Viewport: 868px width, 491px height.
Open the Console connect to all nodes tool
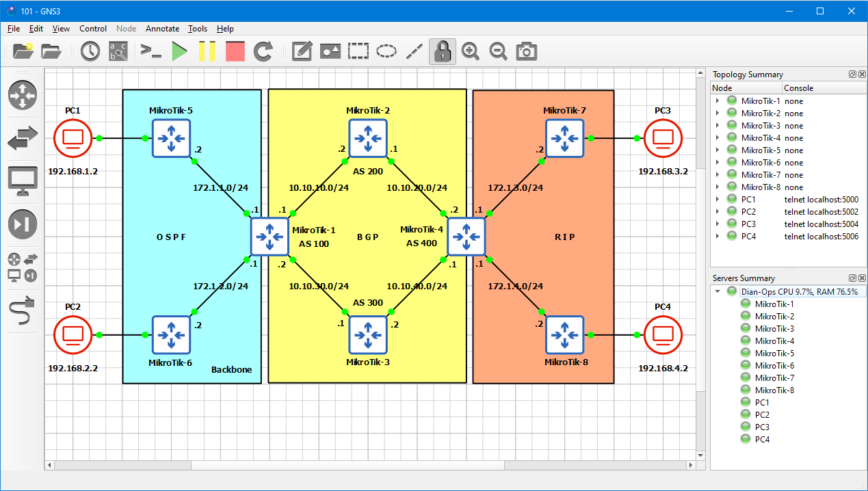point(150,51)
